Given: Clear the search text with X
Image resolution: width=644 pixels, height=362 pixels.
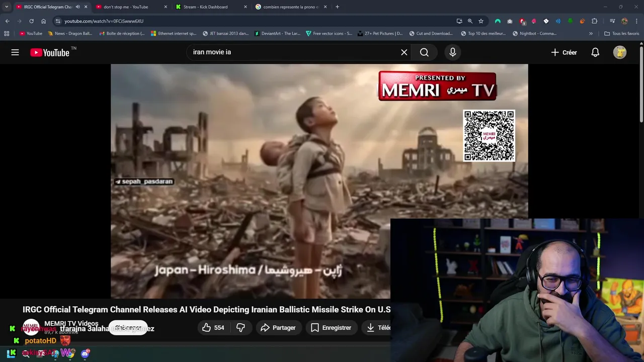Looking at the screenshot, I should 404,52.
